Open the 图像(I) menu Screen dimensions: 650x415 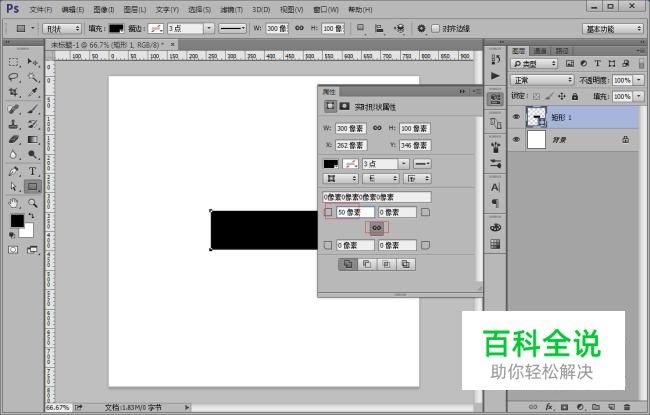tap(102, 9)
